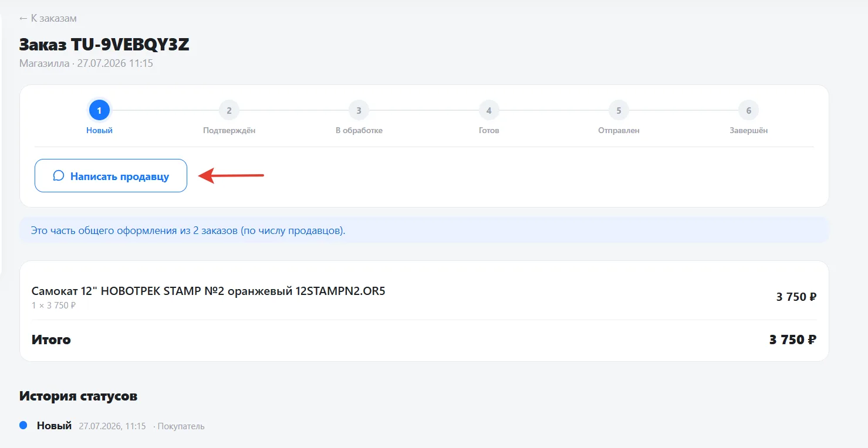Screen dimensions: 868x448
Task: Click the Завершён step label
Action: [x=748, y=130]
